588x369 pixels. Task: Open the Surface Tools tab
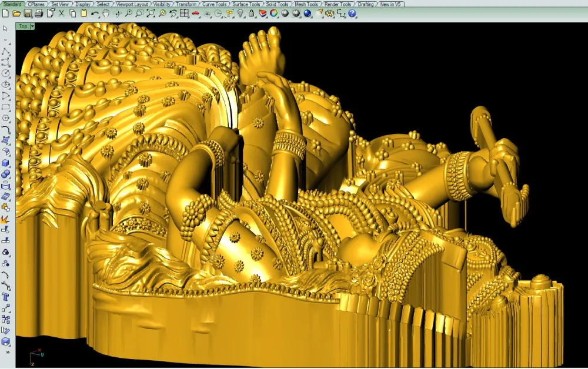[246, 4]
